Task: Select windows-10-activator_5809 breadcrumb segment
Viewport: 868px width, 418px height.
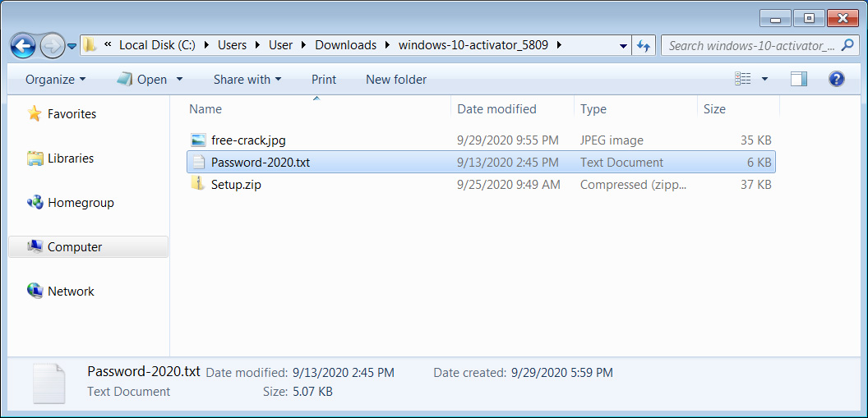Action: 473,45
